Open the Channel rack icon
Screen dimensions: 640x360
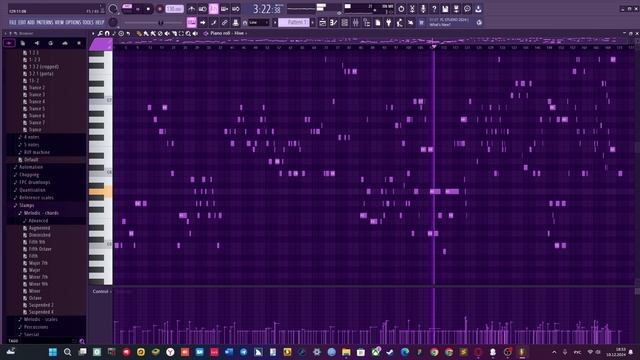(344, 22)
